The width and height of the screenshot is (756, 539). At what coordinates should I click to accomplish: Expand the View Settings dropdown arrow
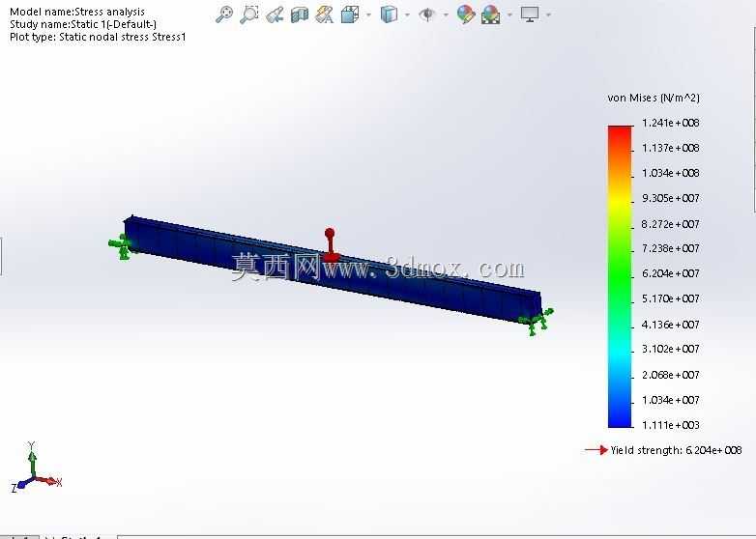coord(548,14)
